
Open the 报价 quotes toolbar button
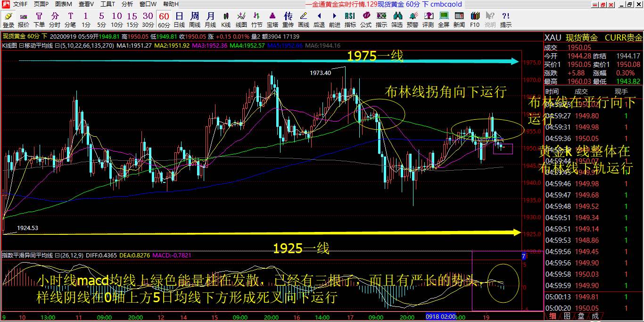coord(24,20)
